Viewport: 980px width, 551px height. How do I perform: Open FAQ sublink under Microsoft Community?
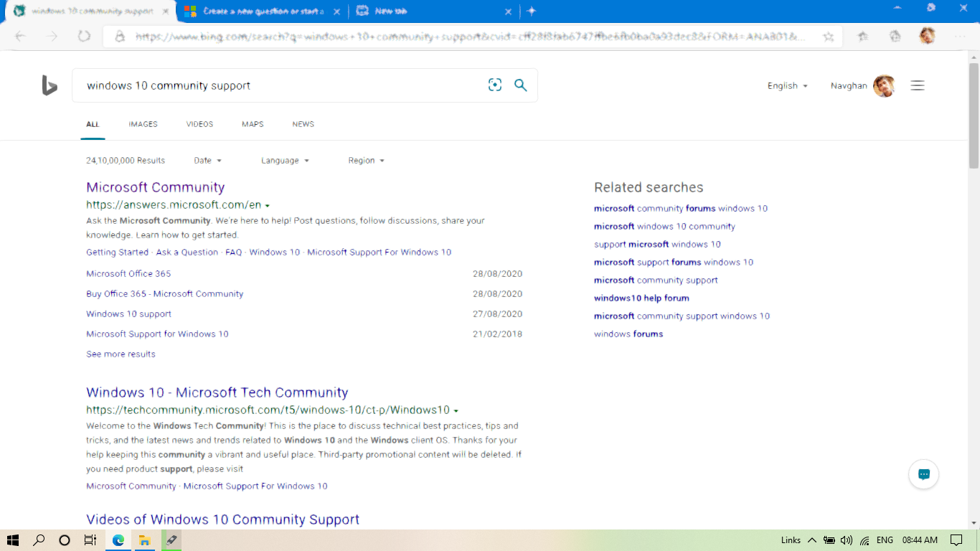point(234,252)
